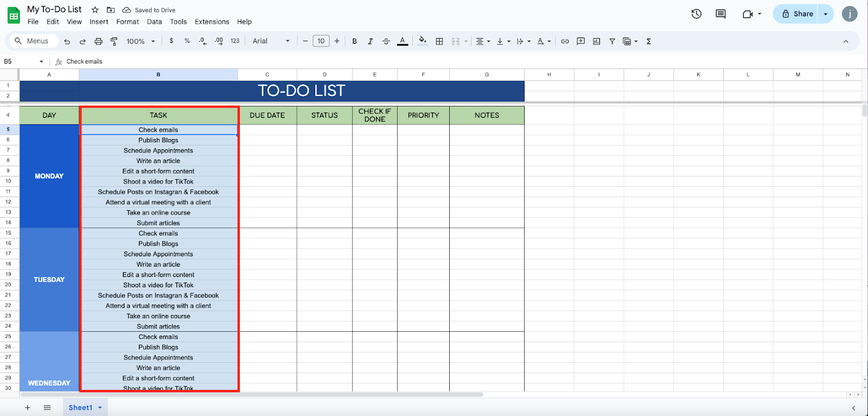Screen dimensions: 868x416
Task: Toggle italic formatting
Action: click(370, 41)
